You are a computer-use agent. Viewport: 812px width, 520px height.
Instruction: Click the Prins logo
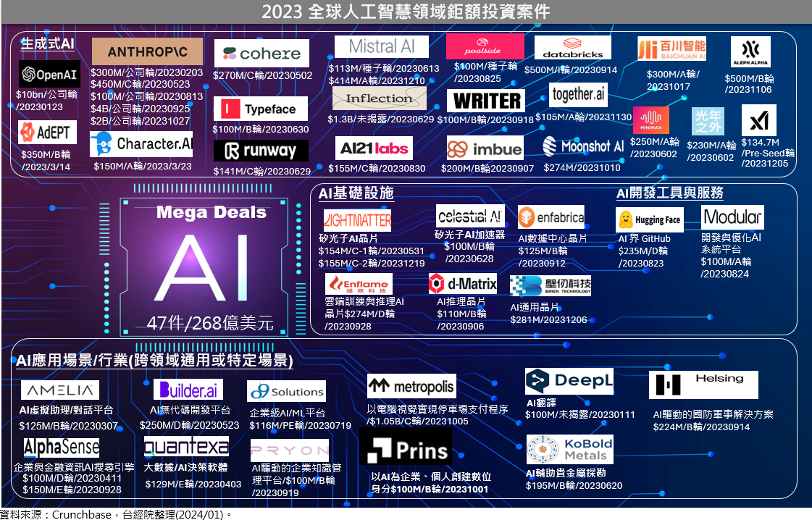406,447
